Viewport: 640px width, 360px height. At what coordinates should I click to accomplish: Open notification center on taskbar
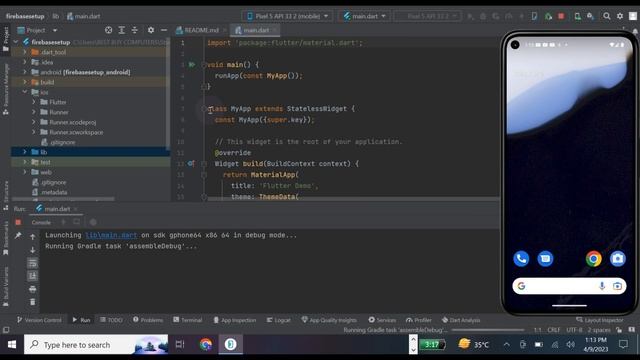pos(623,345)
